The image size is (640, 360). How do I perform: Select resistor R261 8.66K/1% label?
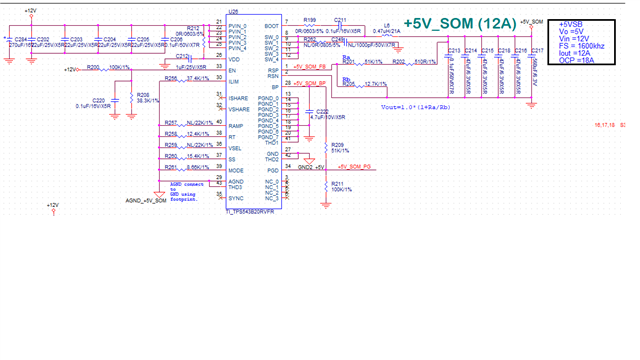pos(187,167)
